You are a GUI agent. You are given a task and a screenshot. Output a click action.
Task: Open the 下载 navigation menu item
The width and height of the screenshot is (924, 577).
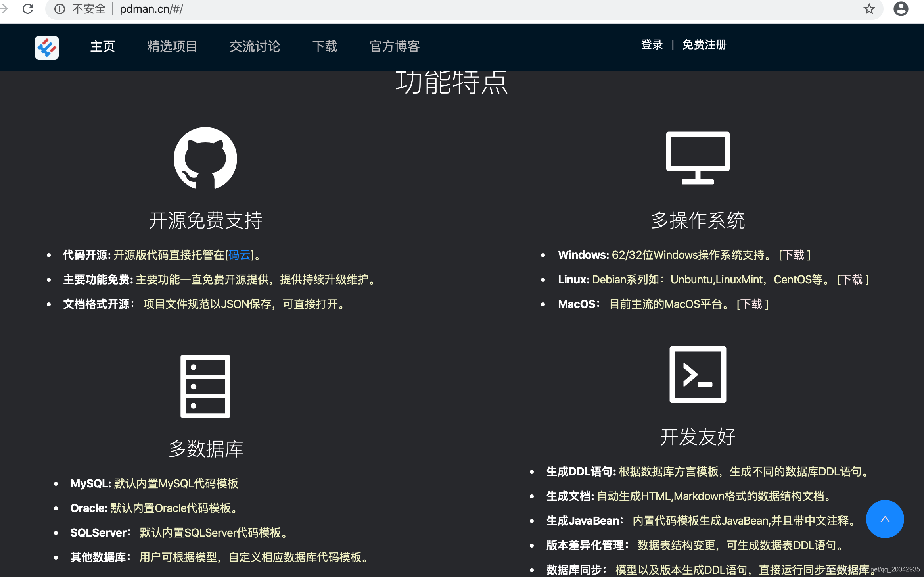(324, 46)
